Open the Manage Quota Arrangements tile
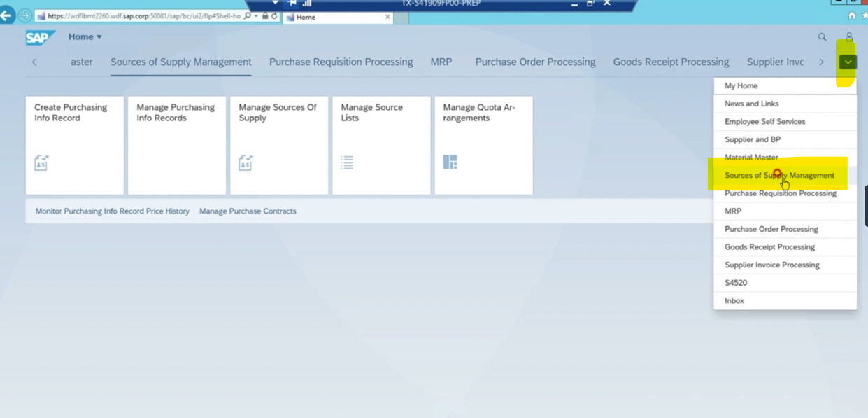The image size is (868, 418). [483, 146]
